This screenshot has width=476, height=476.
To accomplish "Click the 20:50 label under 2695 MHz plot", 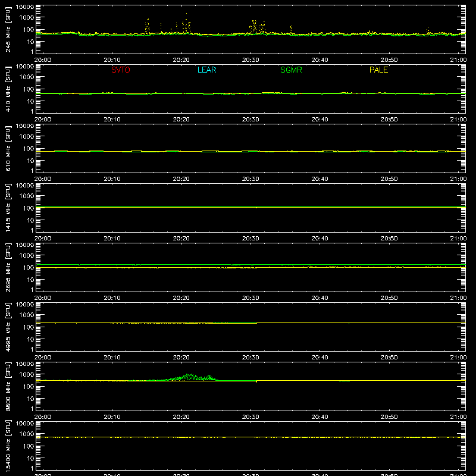I will [x=389, y=298].
